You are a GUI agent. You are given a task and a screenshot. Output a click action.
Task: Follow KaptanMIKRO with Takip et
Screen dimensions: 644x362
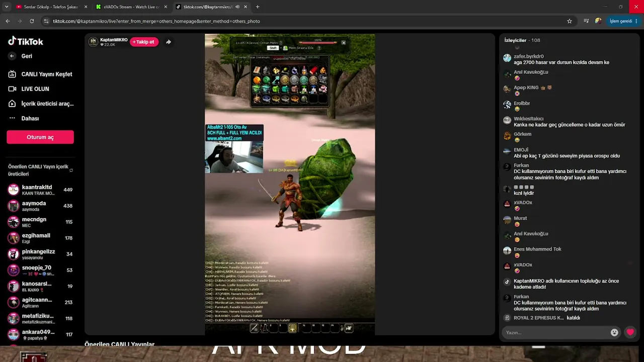tap(144, 42)
